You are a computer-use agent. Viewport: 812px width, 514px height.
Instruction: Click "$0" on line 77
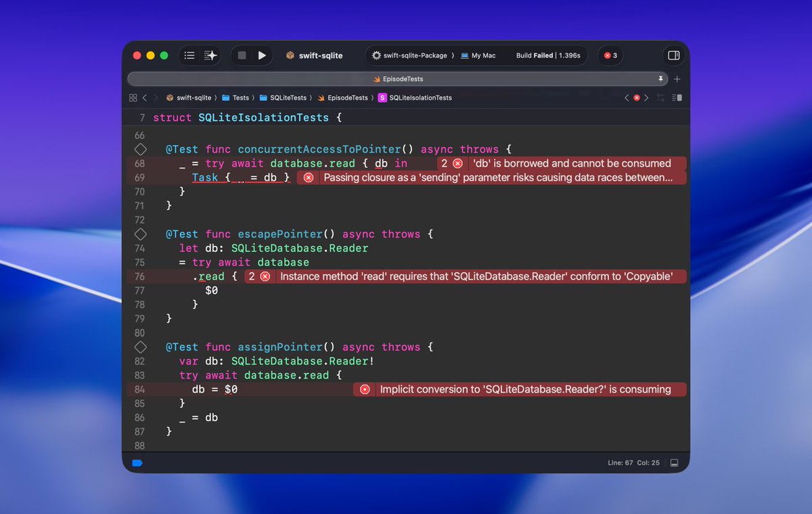click(212, 291)
